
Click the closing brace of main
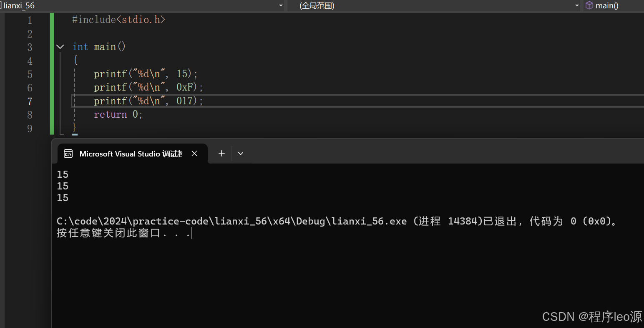click(75, 127)
